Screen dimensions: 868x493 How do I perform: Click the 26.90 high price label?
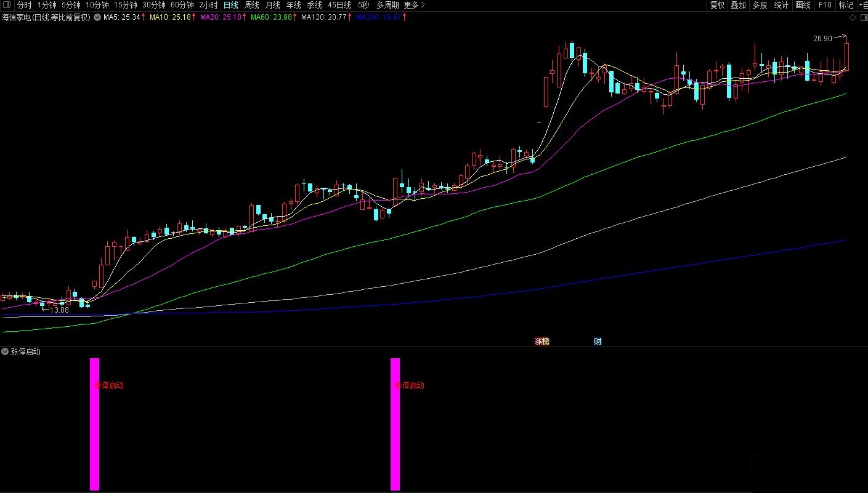tap(822, 38)
